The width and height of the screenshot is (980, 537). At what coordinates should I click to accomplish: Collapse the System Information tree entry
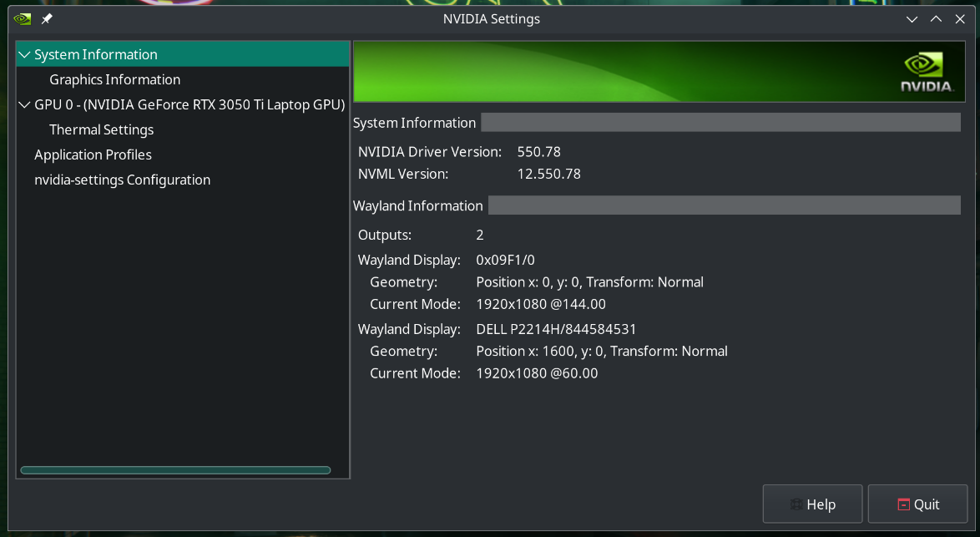click(x=23, y=53)
